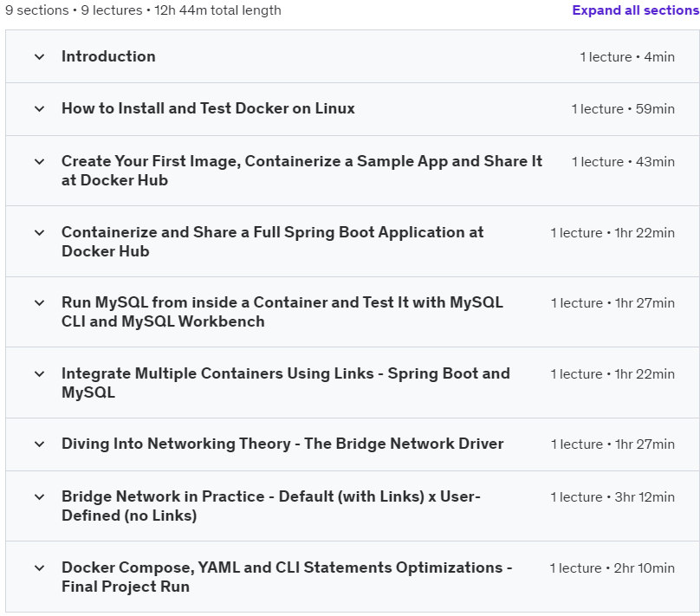Expand the Introduction section chevron
Screen dimensions: 700x616
pos(39,56)
